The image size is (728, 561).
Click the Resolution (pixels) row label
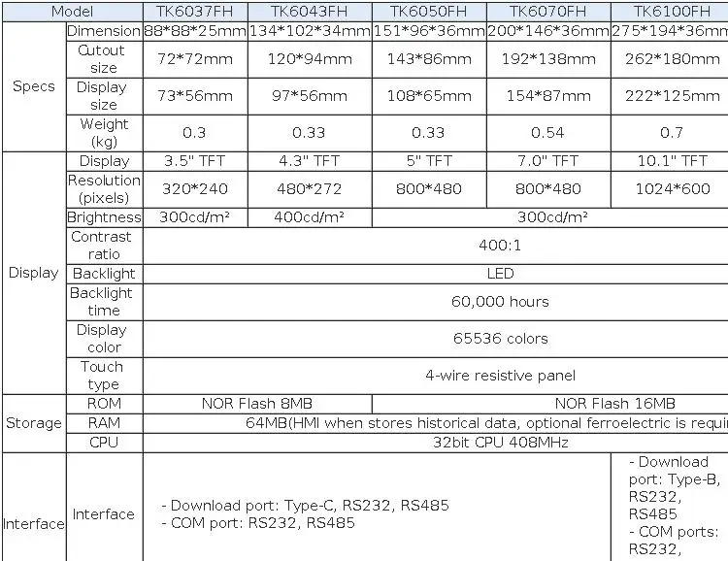pos(104,189)
